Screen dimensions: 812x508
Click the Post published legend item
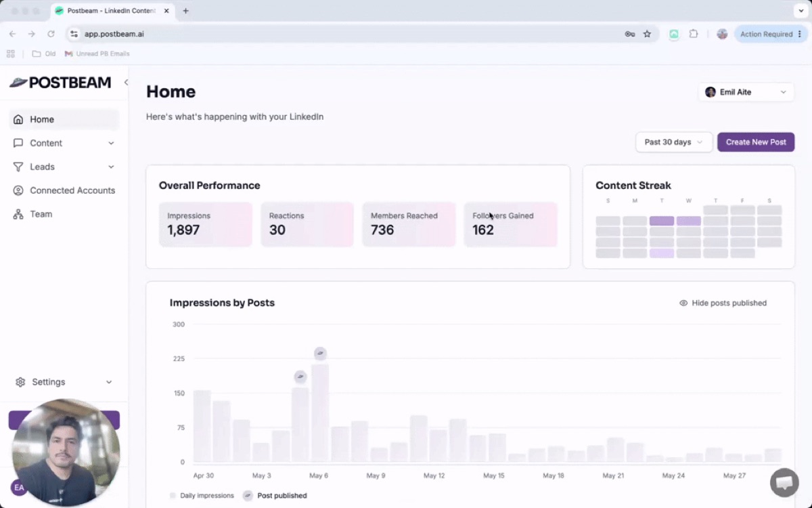[275, 496]
